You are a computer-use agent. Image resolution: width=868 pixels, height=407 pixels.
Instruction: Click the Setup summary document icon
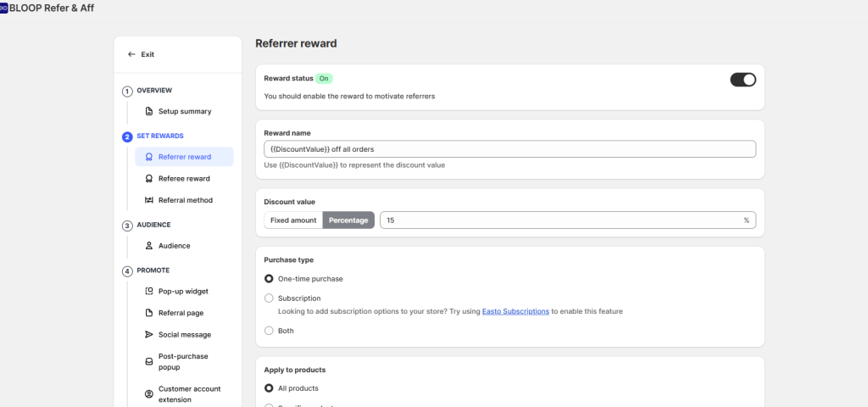(149, 111)
